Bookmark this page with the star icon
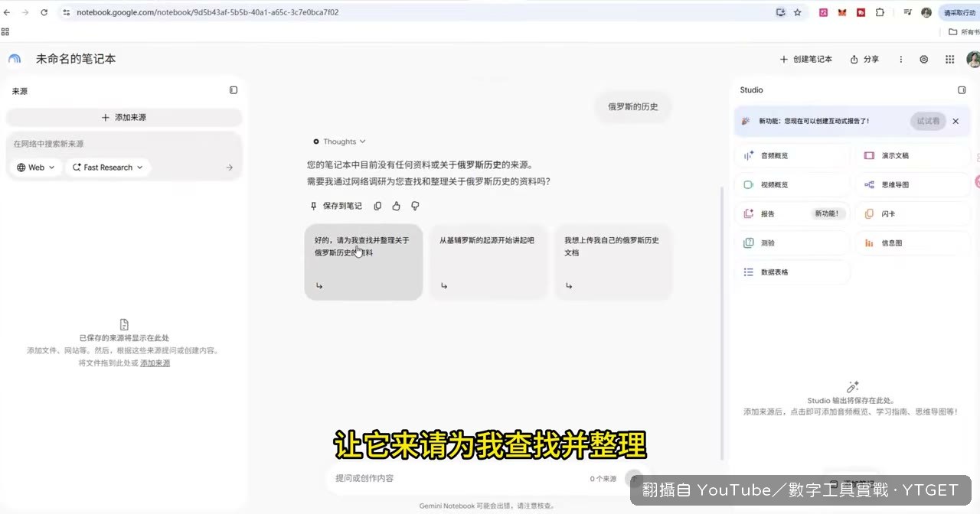This screenshot has height=514, width=980. click(797, 12)
